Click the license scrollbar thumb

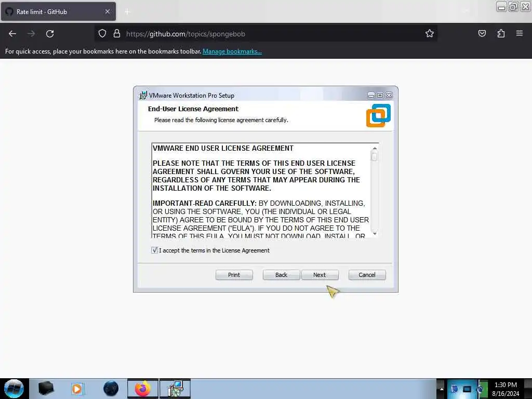(x=375, y=157)
